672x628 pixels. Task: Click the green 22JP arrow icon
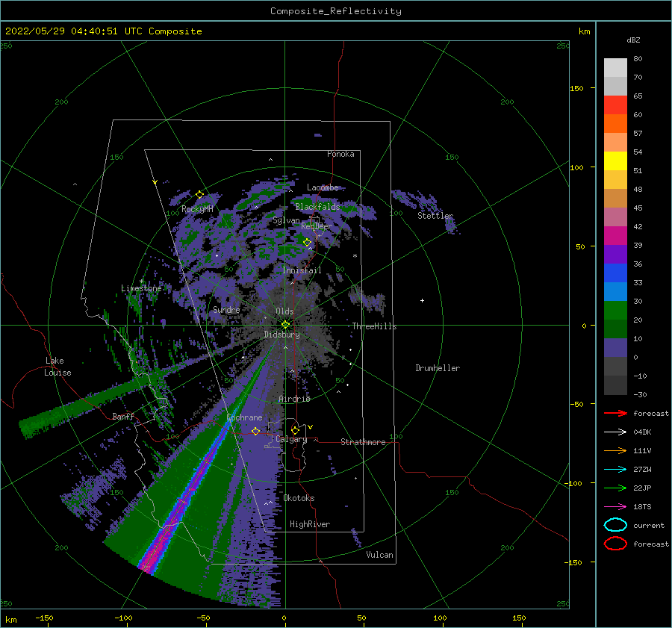[x=615, y=488]
